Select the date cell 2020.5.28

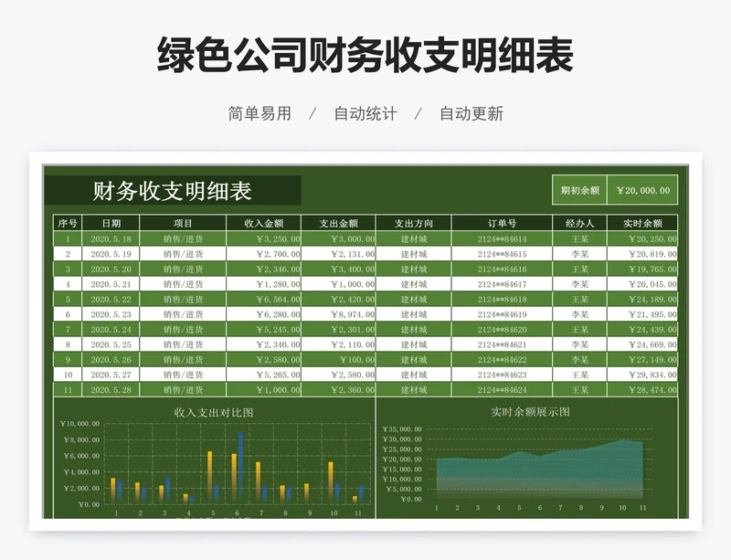click(x=111, y=390)
